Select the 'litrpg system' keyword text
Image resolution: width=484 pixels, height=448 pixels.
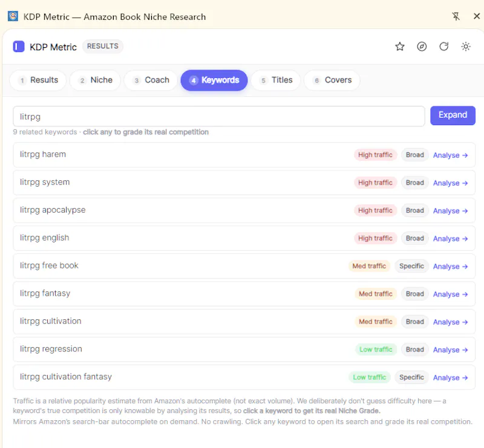click(x=45, y=182)
